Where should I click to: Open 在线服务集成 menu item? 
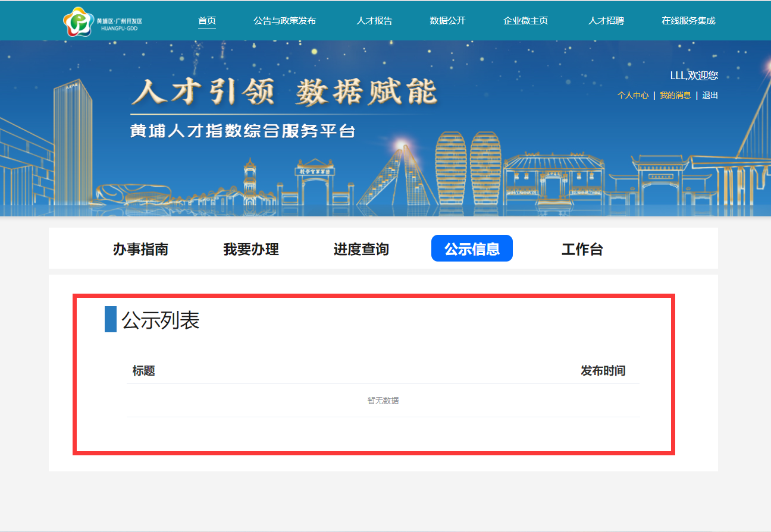pos(688,21)
